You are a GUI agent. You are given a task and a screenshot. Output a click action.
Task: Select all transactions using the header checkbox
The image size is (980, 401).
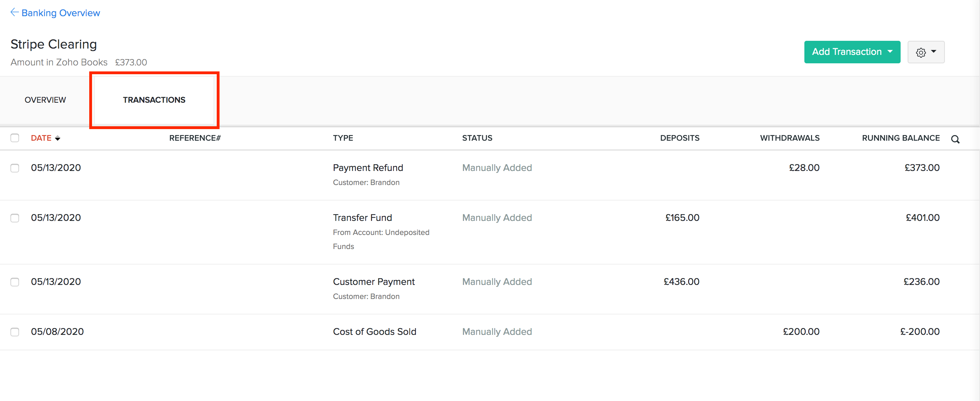coord(14,138)
